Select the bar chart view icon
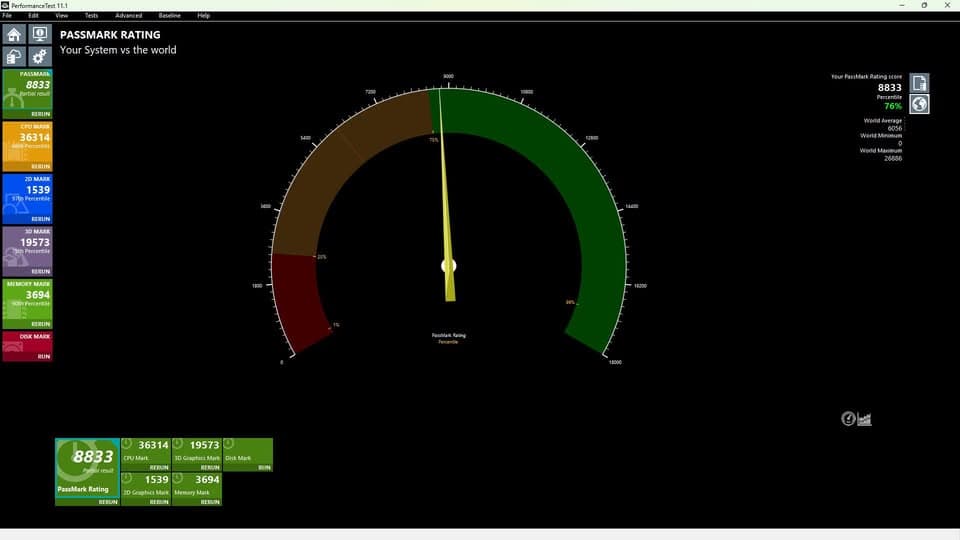The image size is (960, 540). (864, 419)
